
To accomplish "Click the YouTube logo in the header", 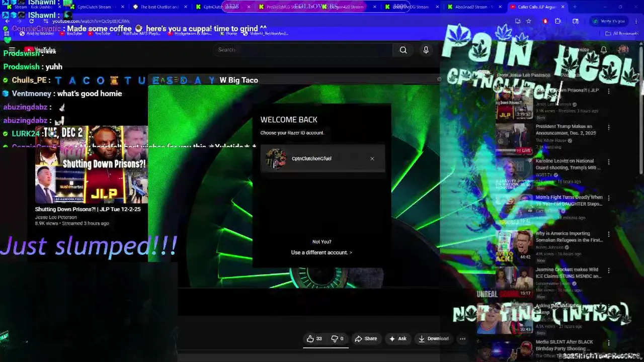I will coord(40,50).
